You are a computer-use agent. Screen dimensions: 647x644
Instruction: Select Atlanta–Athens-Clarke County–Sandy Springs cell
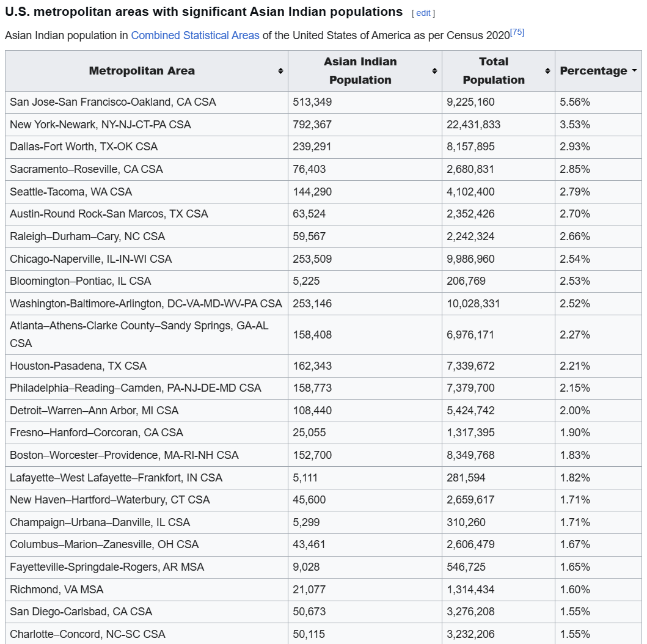point(147,335)
